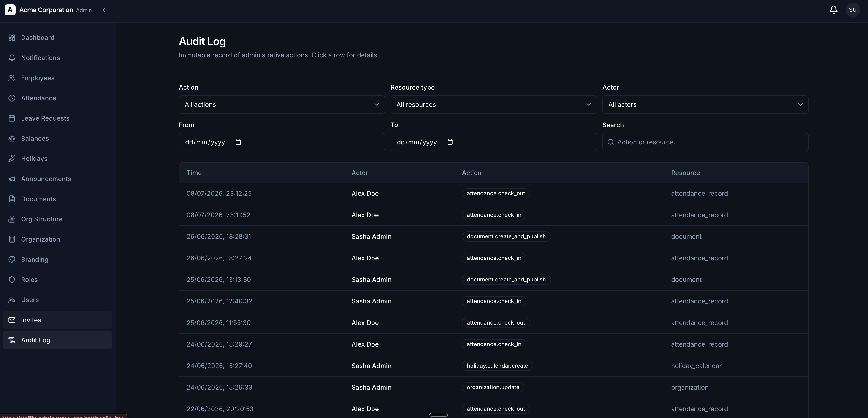Screen dimensions: 868x418
Task: Click the Leave Requests calendar icon
Action: [12, 118]
